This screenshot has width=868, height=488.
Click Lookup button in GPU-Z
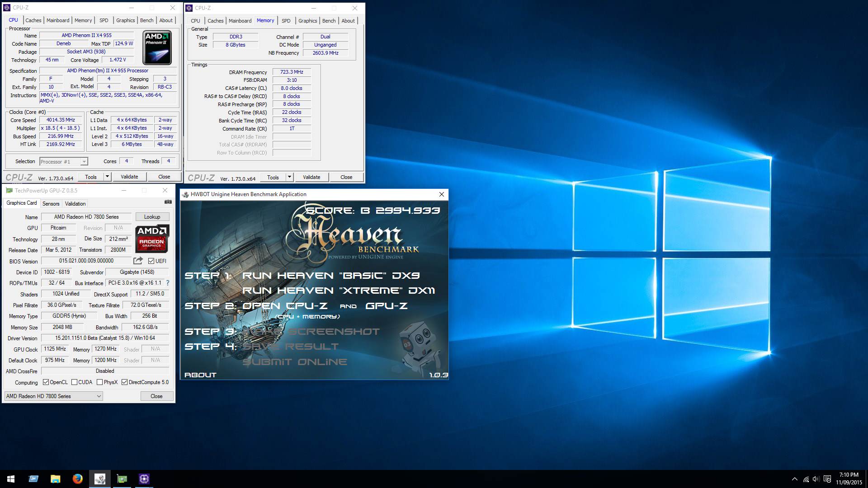(x=152, y=217)
